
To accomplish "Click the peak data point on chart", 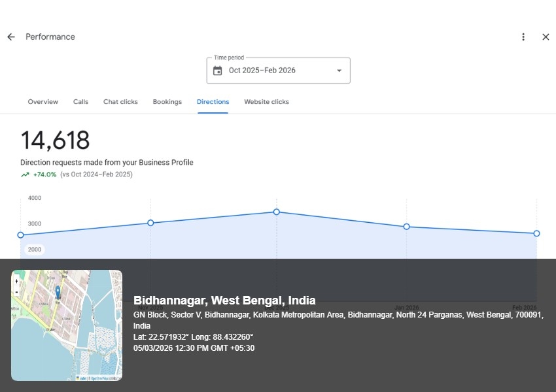I will [277, 212].
